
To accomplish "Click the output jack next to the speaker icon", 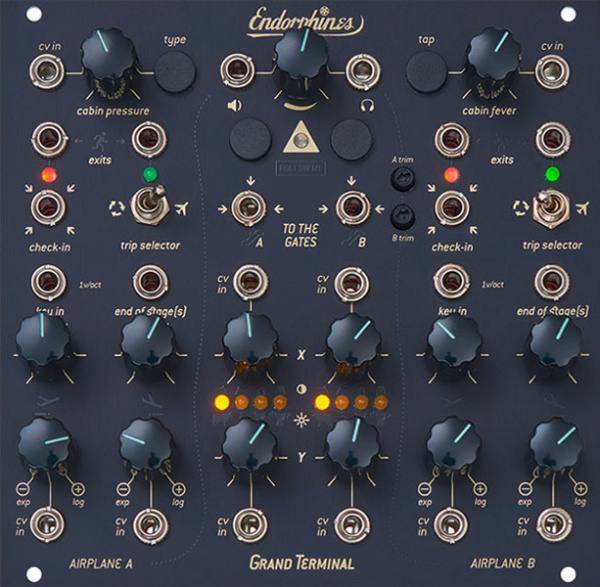I will tap(237, 71).
